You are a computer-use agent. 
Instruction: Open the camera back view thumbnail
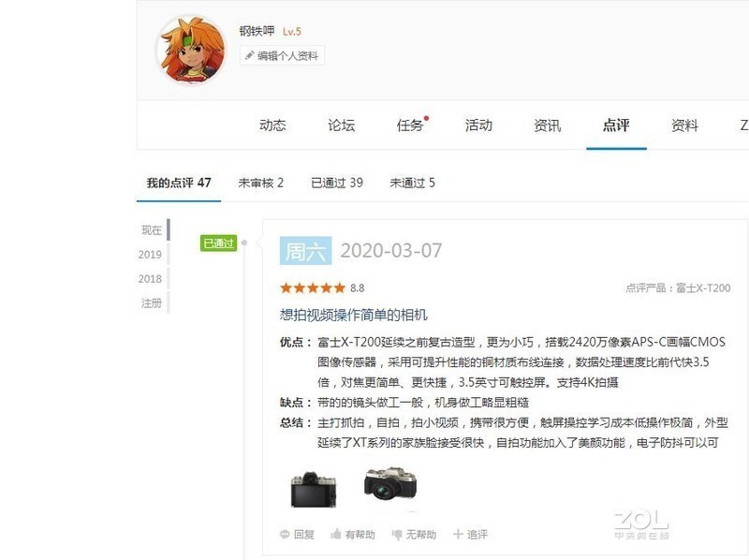(x=314, y=489)
